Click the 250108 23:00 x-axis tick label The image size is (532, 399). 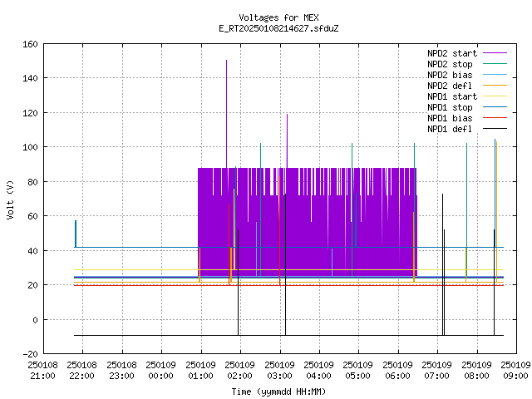coord(122,371)
